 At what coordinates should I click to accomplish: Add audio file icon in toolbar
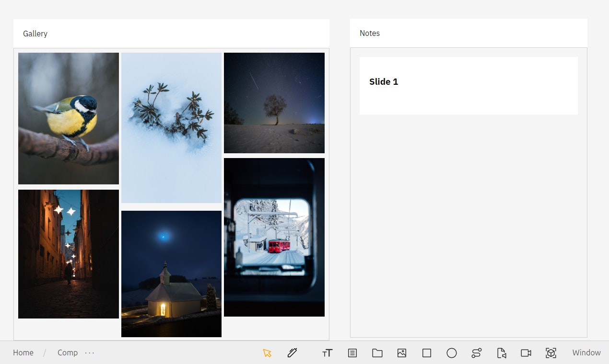501,353
